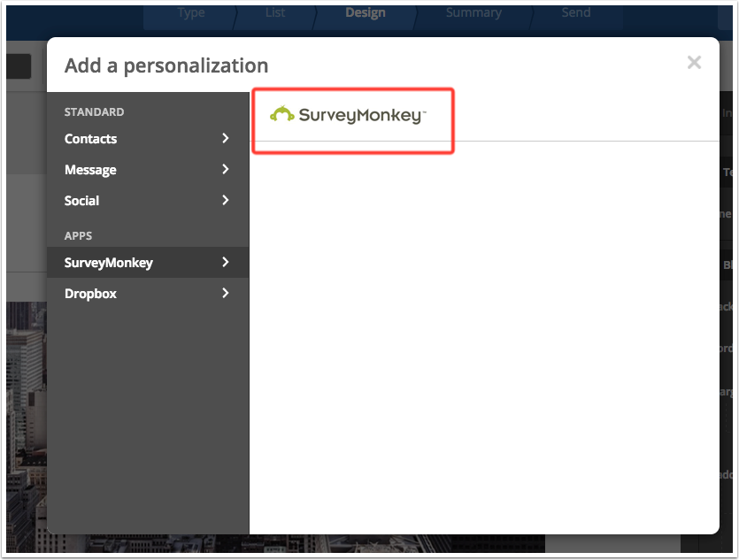
Task: Select Dropbox under Apps
Action: (148, 294)
